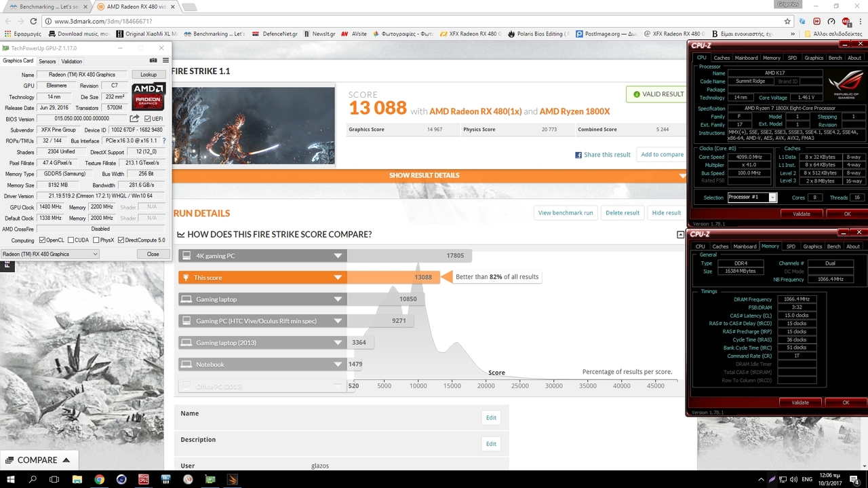This screenshot has width=868, height=488.
Task: Click the Fire Strike benchmark thumbnail image
Action: click(x=254, y=126)
